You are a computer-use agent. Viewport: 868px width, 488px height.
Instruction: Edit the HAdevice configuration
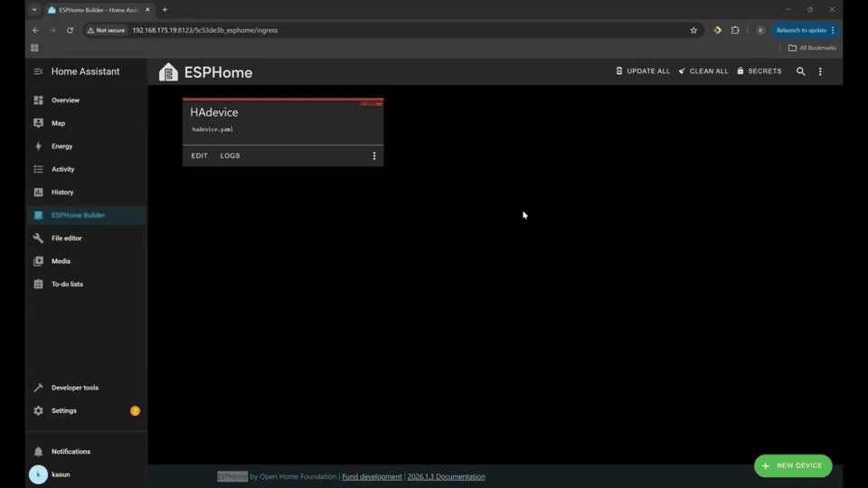[x=199, y=155]
